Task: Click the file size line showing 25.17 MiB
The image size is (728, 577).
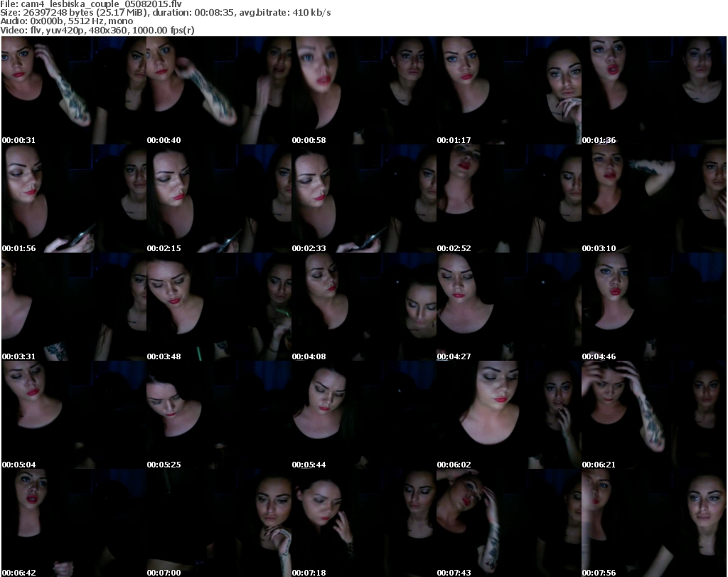Action: click(x=165, y=13)
